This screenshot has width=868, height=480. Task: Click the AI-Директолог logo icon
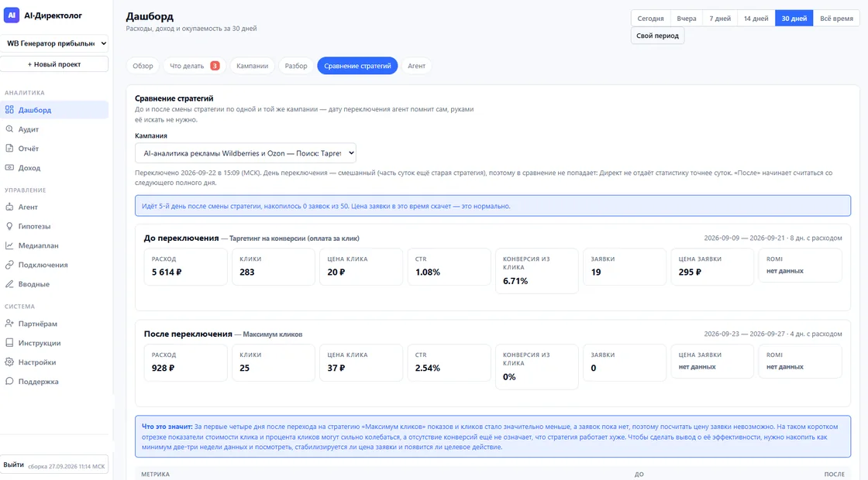12,15
